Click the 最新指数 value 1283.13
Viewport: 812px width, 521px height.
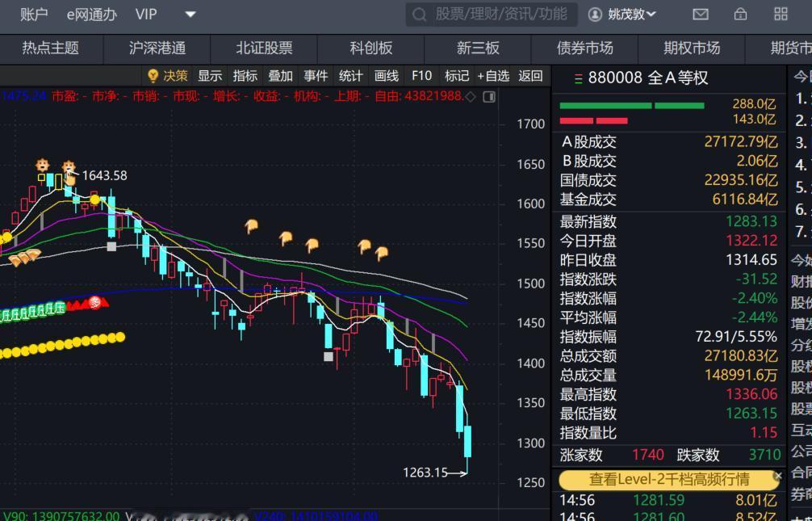751,222
